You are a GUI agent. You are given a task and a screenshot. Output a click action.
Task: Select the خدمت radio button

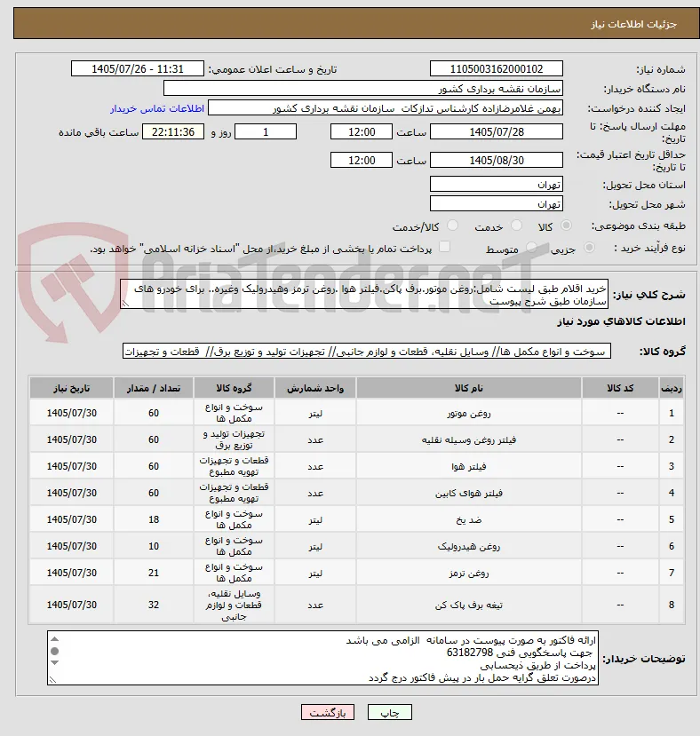[x=516, y=226]
